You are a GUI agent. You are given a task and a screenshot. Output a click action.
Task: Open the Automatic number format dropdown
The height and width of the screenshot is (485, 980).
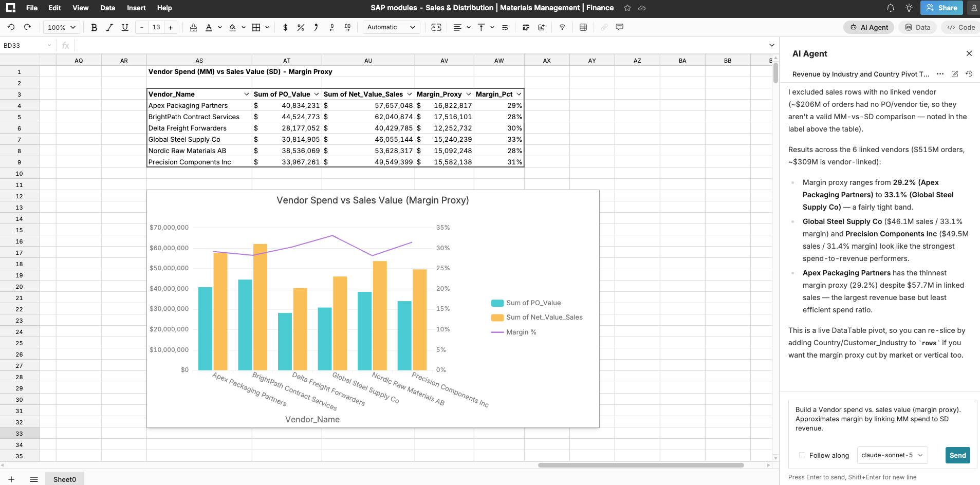391,27
